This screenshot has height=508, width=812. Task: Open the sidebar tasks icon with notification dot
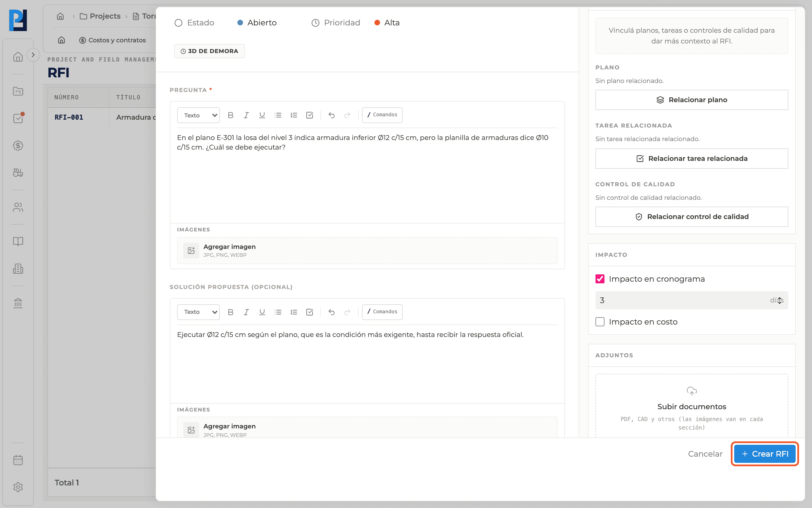[18, 118]
